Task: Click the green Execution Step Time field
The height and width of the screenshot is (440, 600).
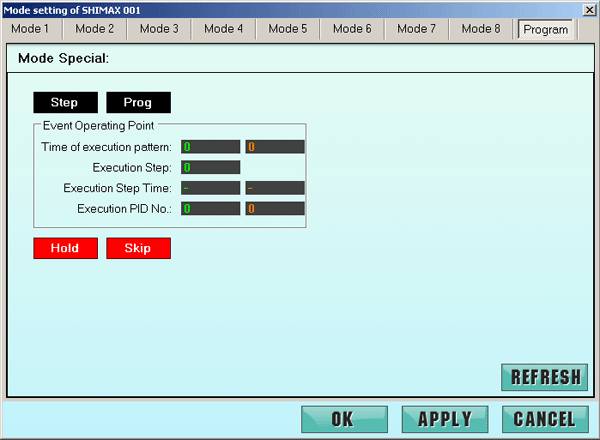Action: [210, 188]
